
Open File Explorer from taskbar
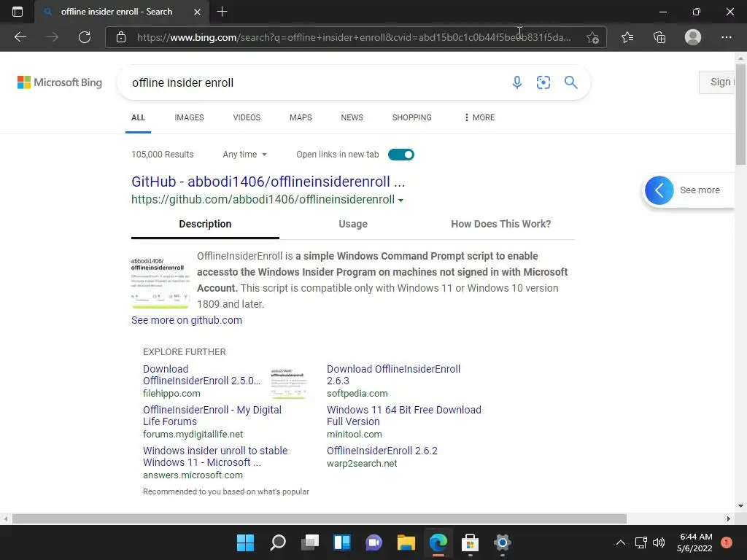pyautogui.click(x=406, y=542)
